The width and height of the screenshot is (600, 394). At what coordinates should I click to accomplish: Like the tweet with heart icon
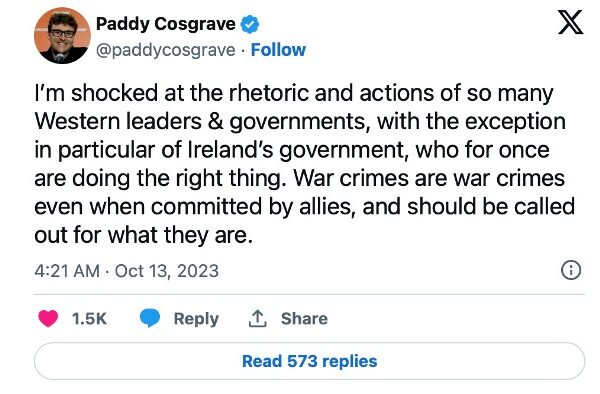[x=48, y=318]
